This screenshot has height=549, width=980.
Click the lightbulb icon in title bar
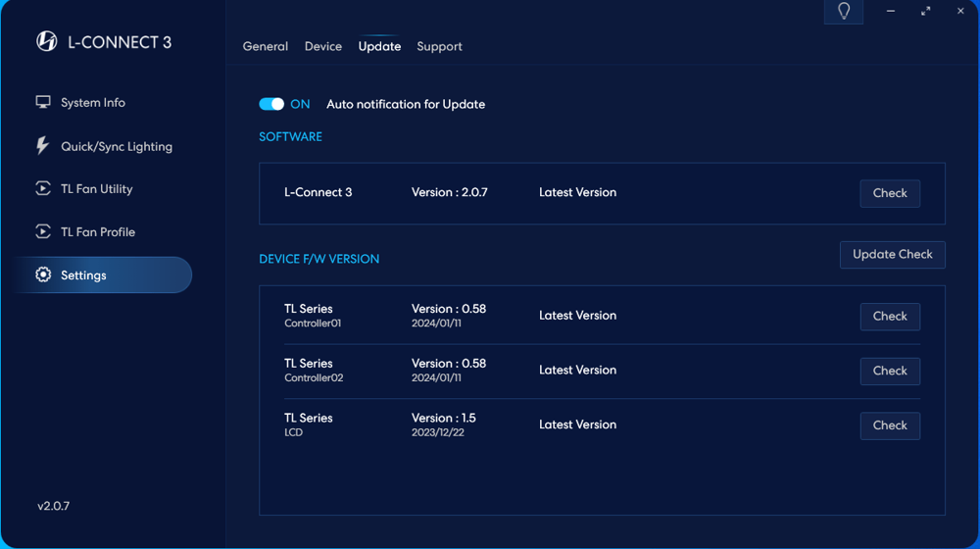844,12
